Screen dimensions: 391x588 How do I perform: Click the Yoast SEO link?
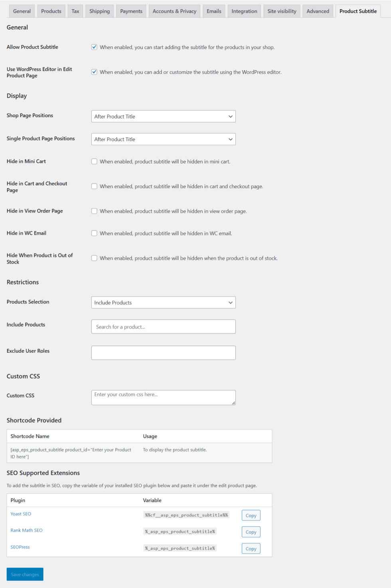(21, 514)
